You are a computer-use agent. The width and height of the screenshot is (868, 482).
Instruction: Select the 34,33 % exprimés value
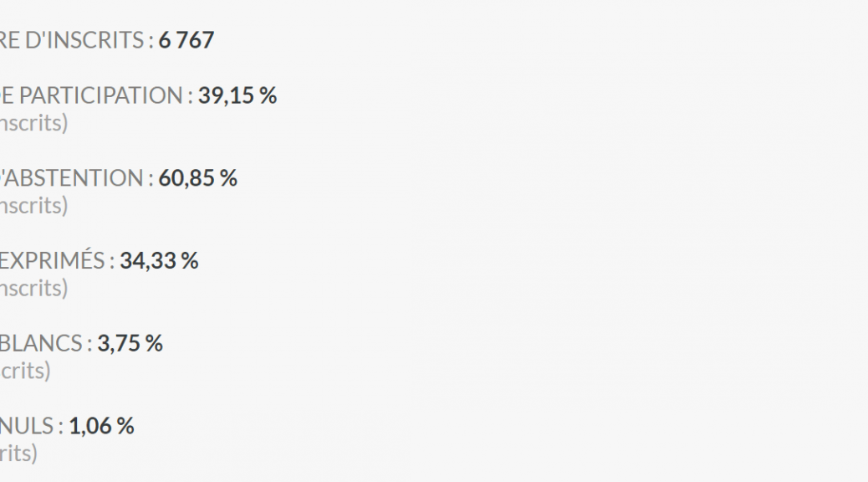pos(159,261)
